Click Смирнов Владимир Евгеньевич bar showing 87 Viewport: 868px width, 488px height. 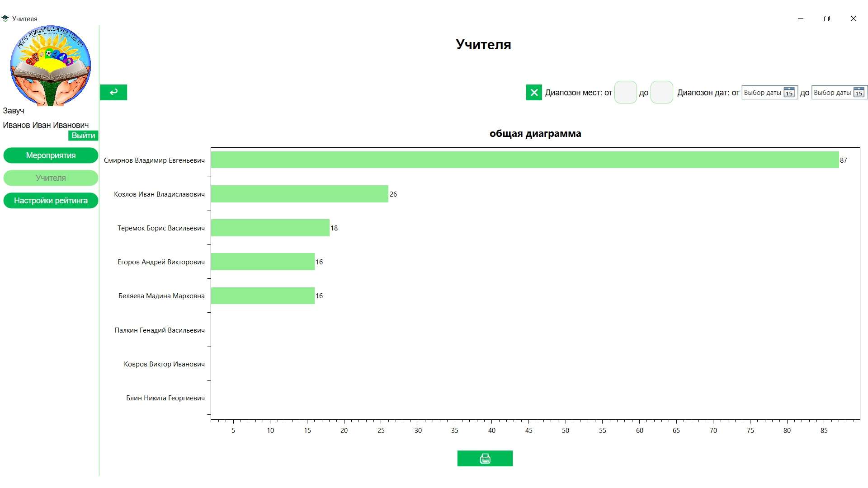pos(524,160)
